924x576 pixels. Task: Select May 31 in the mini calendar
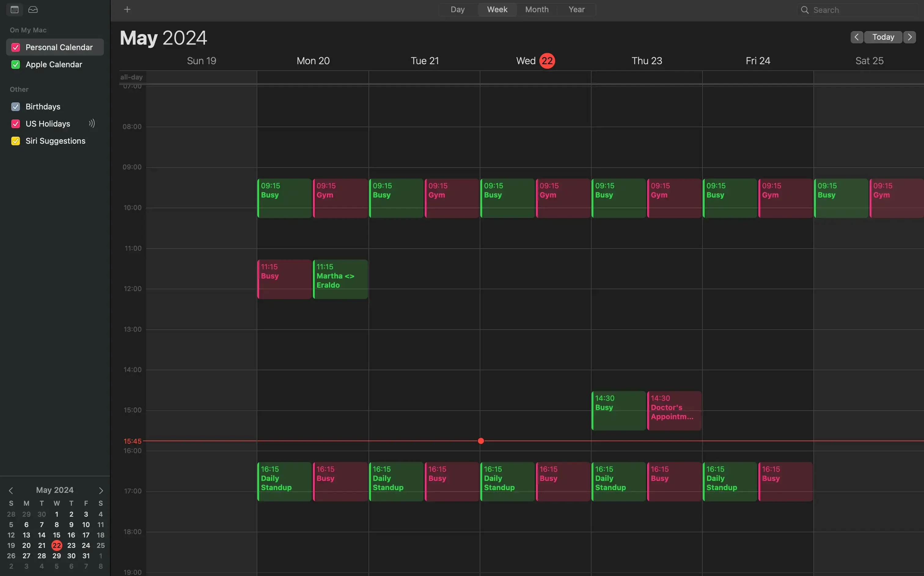click(86, 556)
